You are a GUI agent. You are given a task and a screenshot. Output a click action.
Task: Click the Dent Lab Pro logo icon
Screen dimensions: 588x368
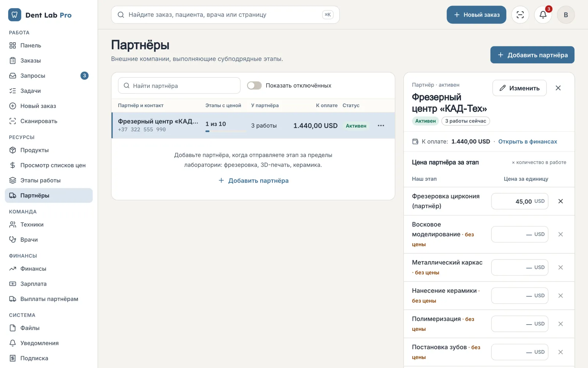coord(14,15)
